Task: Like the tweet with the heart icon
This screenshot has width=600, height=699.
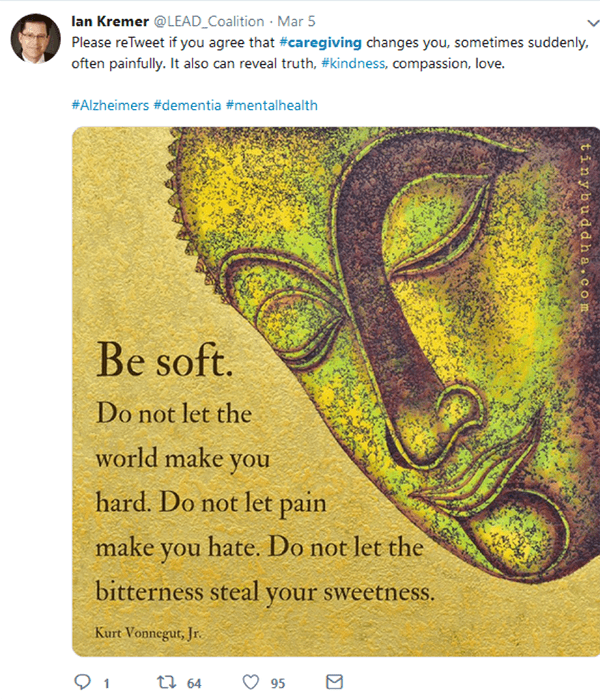Action: (x=251, y=682)
